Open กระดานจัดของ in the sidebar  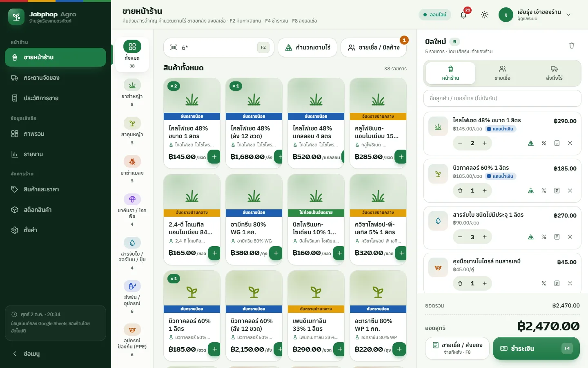point(56,78)
